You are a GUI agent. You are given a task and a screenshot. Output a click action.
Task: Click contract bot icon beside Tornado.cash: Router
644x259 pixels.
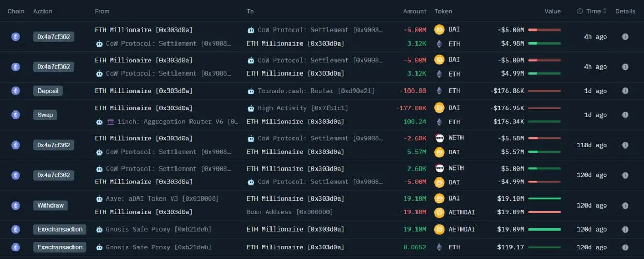coord(251,91)
